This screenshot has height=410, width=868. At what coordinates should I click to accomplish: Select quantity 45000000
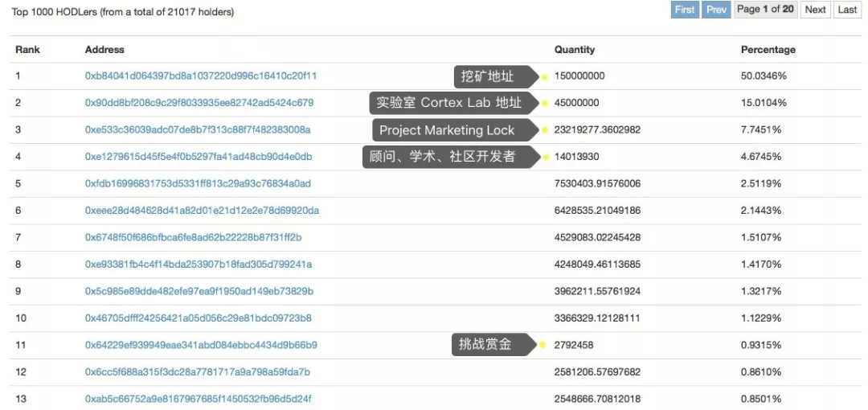(577, 103)
